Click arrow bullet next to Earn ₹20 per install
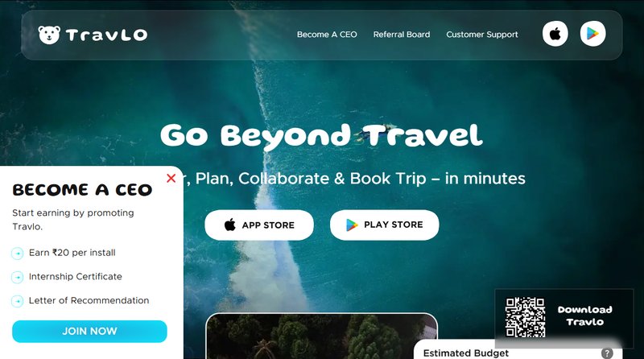Image resolution: width=644 pixels, height=359 pixels. click(x=17, y=254)
